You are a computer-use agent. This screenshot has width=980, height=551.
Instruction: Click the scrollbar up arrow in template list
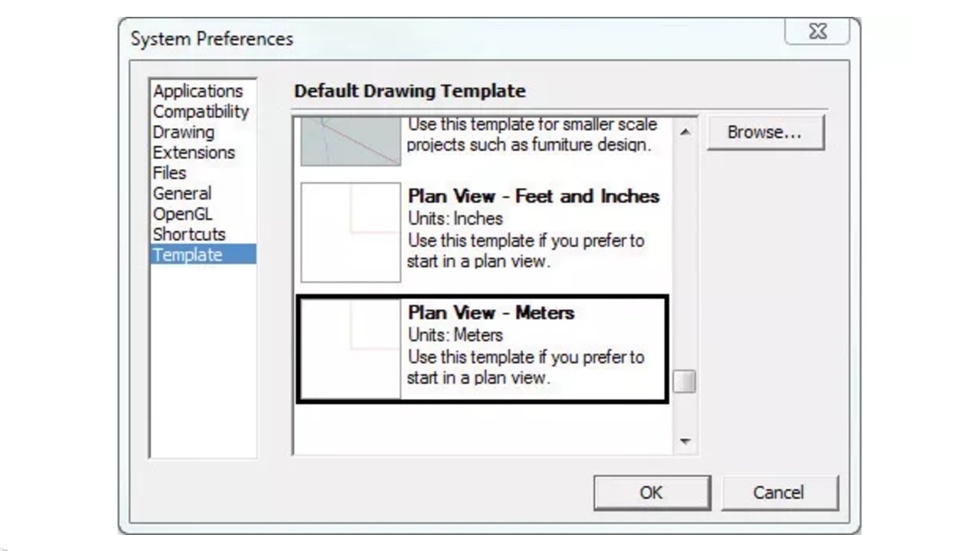(x=684, y=132)
